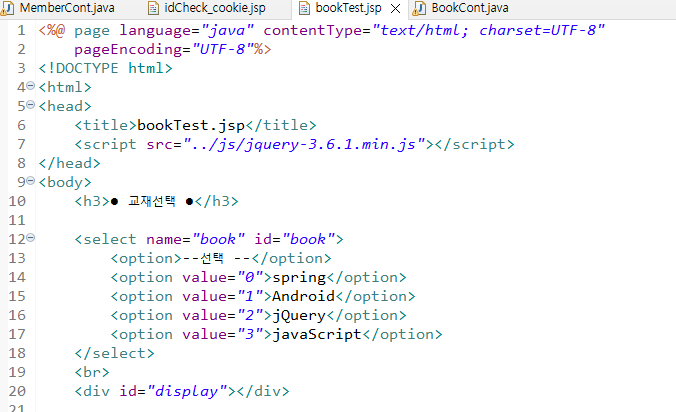This screenshot has height=412, width=676.
Task: Click the Android option text
Action: [x=304, y=297]
